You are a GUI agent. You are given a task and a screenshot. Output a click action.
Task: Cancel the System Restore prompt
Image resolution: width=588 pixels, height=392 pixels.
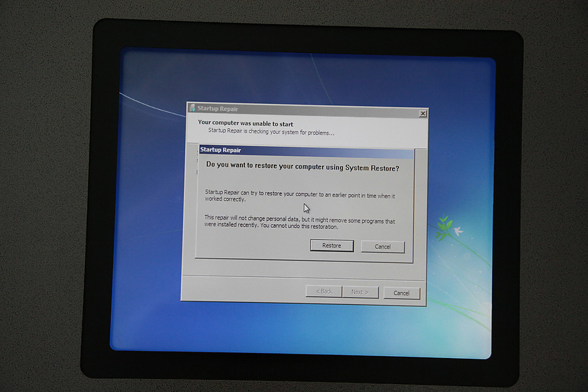(x=383, y=247)
